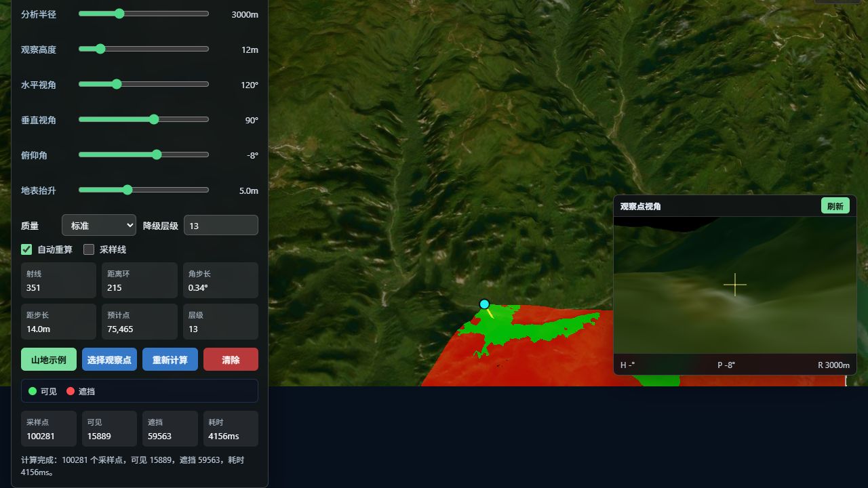The width and height of the screenshot is (868, 488).
Task: Click the 重新计算 button
Action: pos(170,359)
